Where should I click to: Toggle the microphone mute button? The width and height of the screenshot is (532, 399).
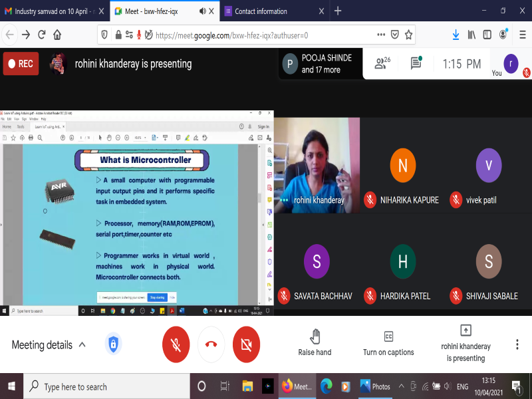176,344
